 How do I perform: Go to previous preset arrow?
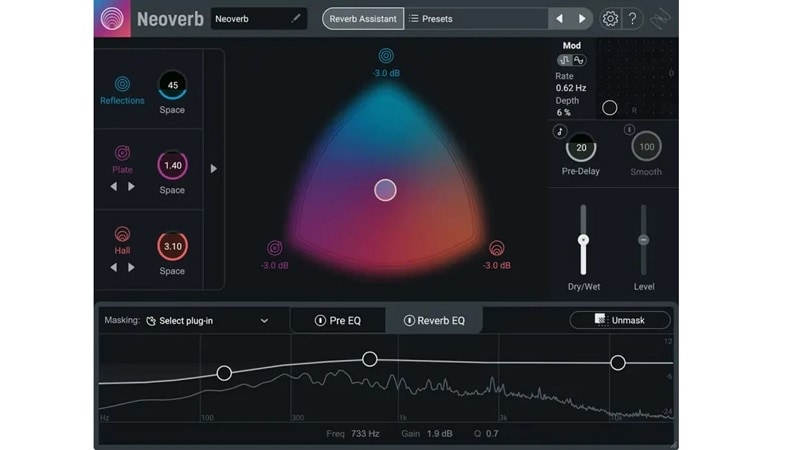pos(560,19)
